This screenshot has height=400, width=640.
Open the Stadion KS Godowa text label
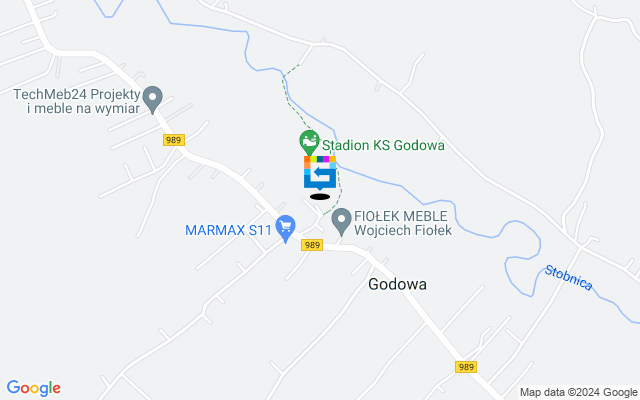[x=383, y=145]
